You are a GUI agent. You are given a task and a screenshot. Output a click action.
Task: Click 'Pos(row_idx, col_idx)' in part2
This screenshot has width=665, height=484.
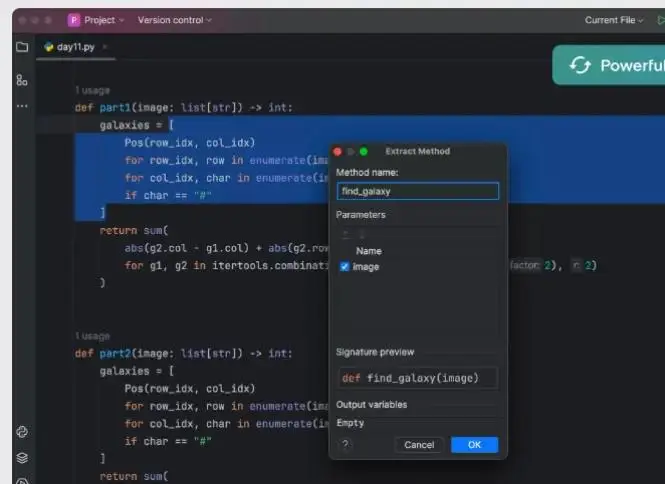[x=190, y=389]
